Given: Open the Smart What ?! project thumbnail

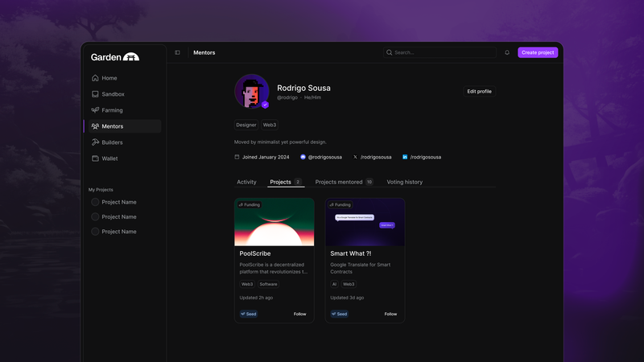Looking at the screenshot, I should [365, 222].
